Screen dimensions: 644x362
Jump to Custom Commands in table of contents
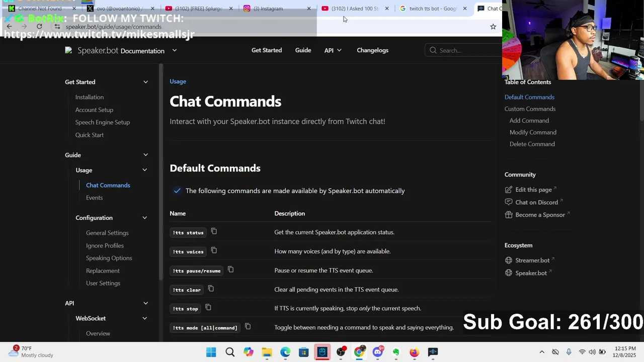click(x=530, y=109)
